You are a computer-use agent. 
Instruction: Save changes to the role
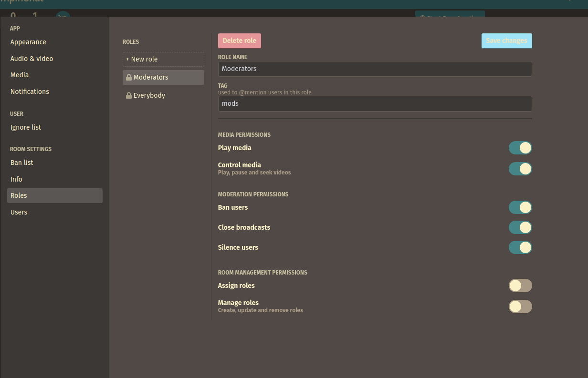506,41
